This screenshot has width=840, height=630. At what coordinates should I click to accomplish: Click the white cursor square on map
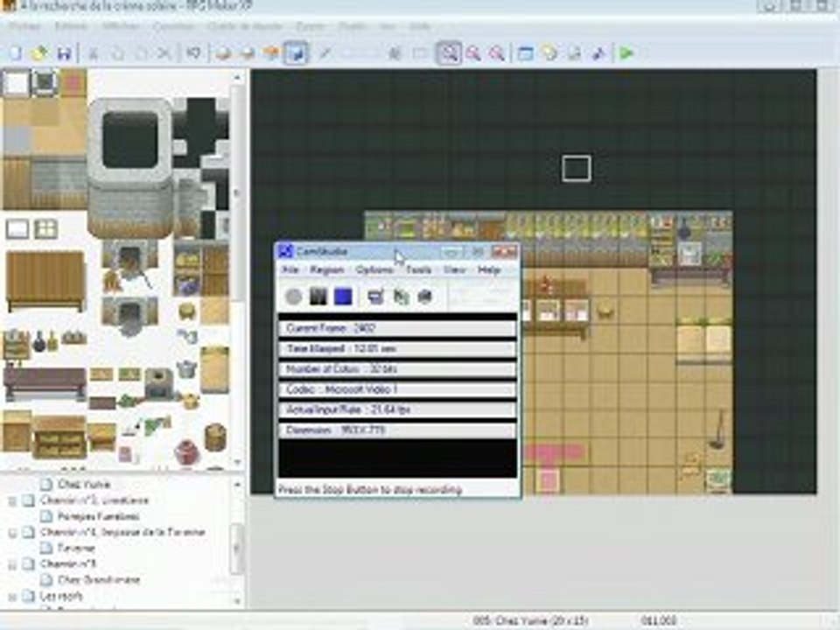(577, 169)
